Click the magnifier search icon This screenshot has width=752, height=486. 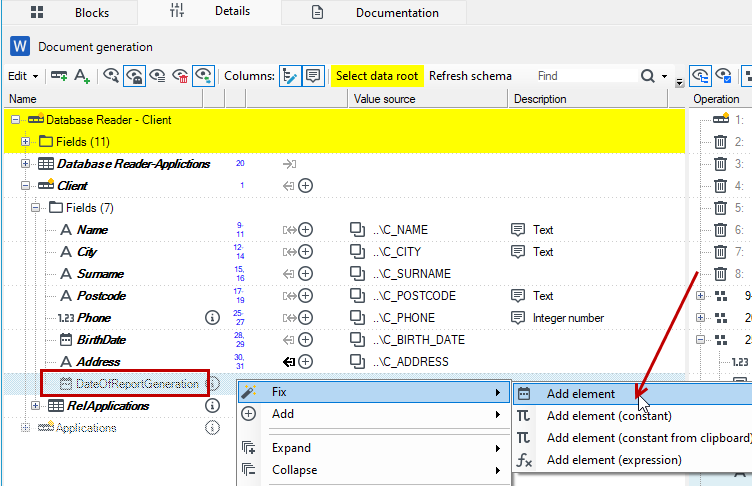[x=647, y=76]
